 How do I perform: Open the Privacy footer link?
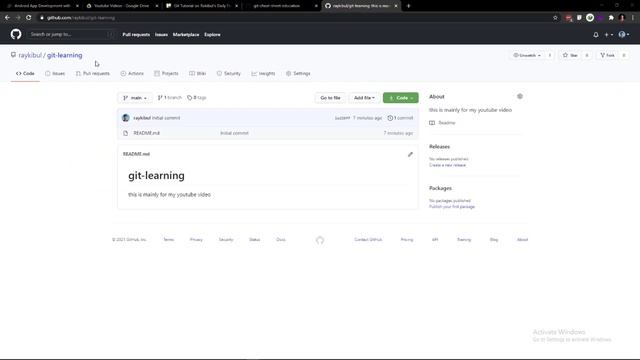(x=196, y=240)
